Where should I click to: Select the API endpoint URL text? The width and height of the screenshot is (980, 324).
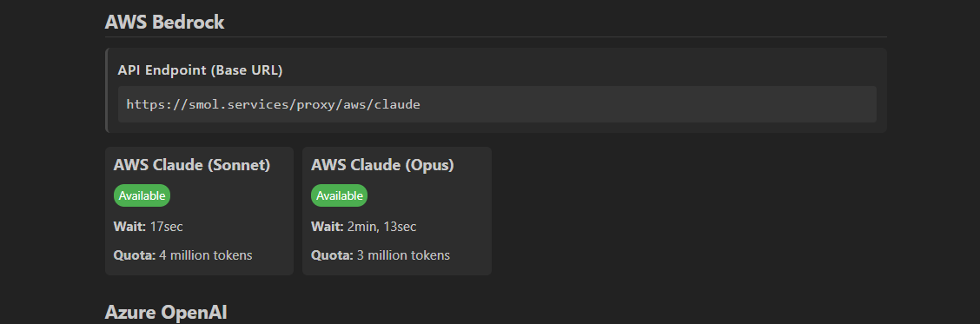click(x=273, y=104)
